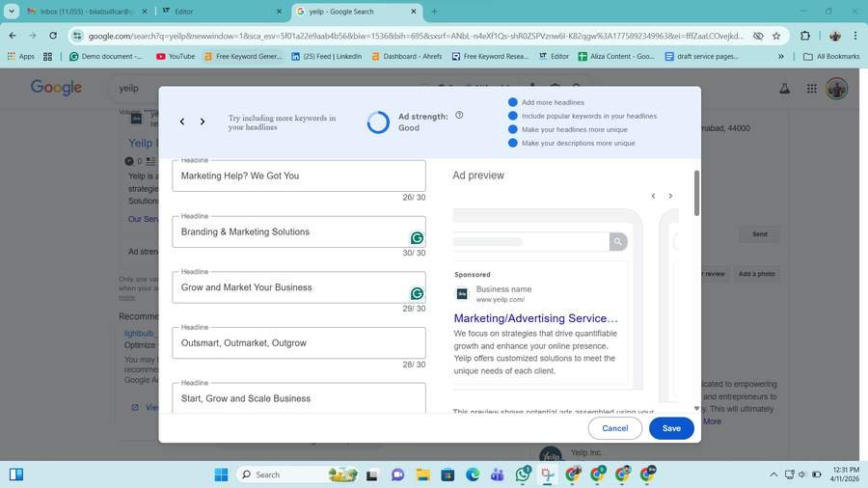
Task: Open the Google account avatar
Action: click(x=836, y=88)
